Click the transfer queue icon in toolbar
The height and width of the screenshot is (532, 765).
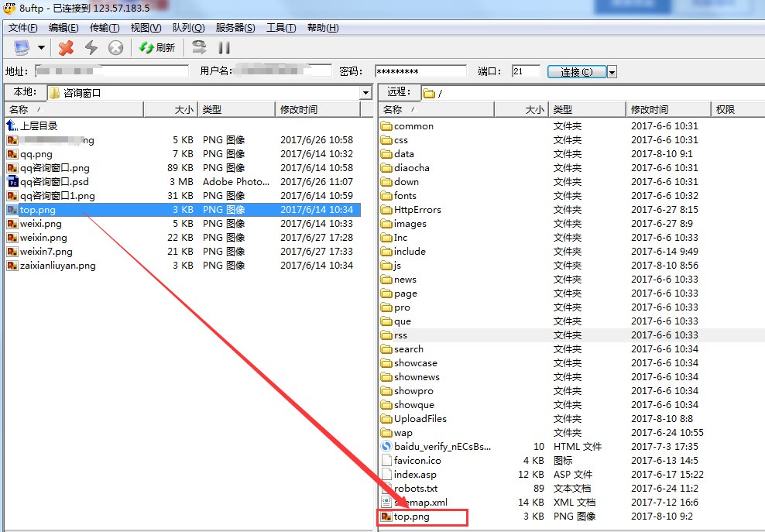coord(199,47)
